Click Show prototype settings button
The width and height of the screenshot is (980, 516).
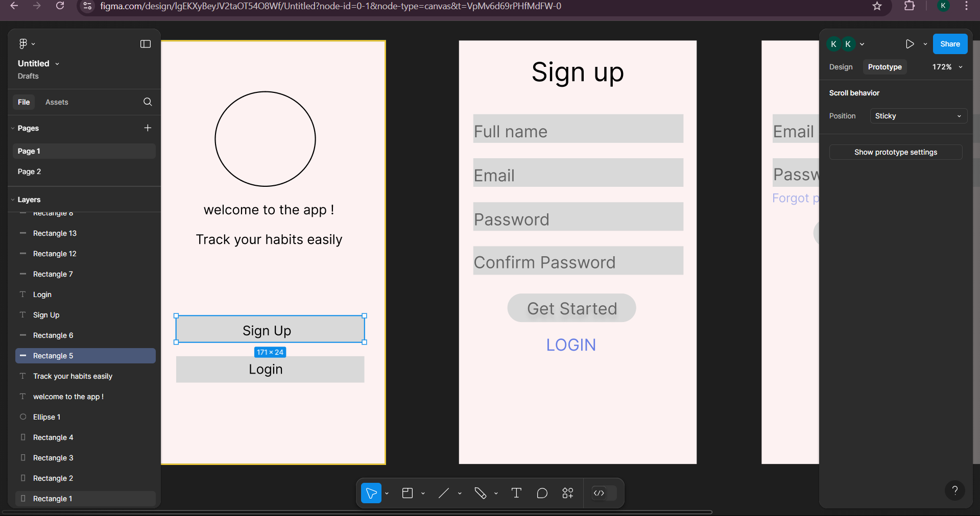(896, 152)
